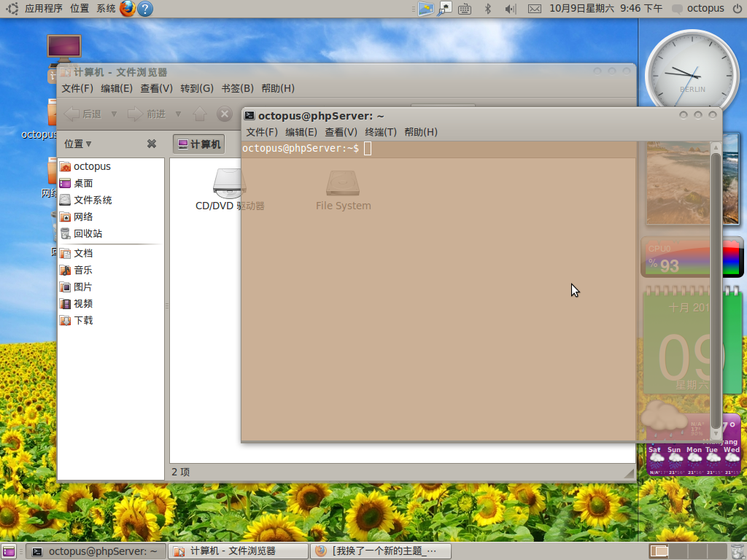The image size is (747, 560).
Task: Open 转到(G) menu in file browser
Action: [197, 88]
